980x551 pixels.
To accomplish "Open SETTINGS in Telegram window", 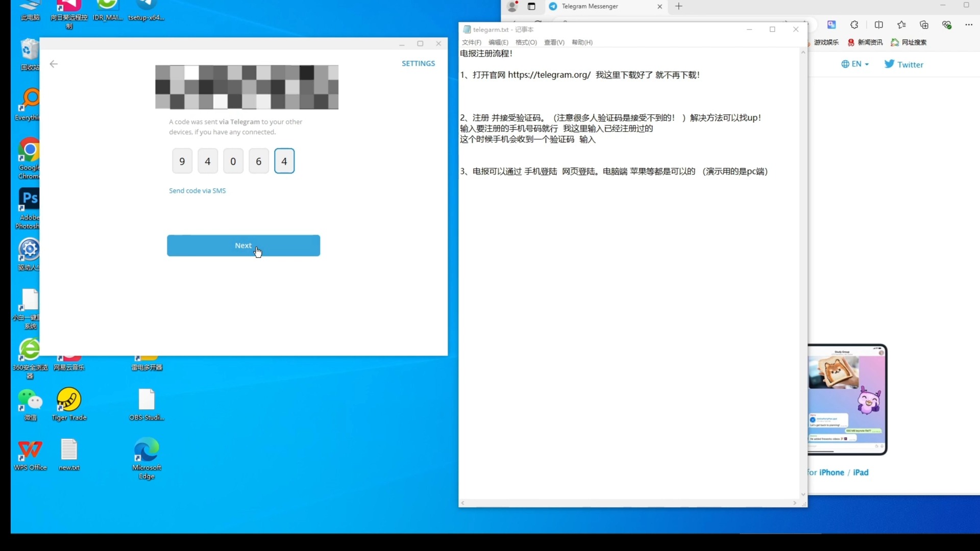I will [418, 63].
